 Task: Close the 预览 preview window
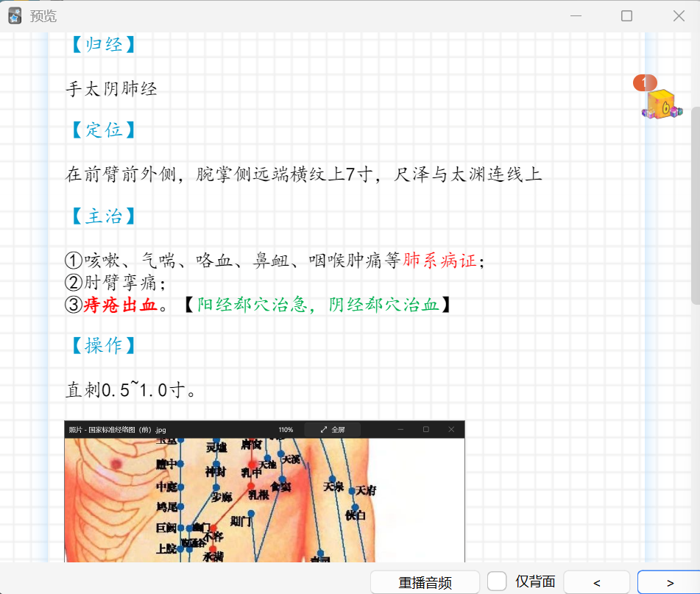click(x=679, y=16)
